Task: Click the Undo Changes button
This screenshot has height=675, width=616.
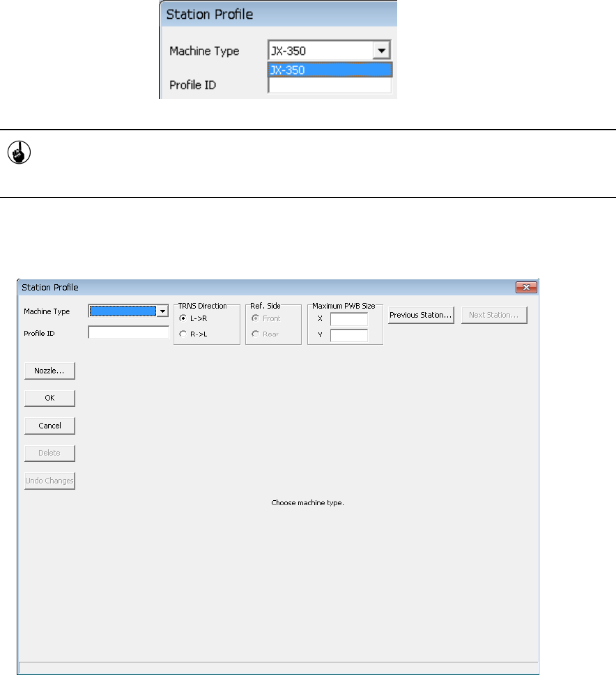Action: [49, 481]
